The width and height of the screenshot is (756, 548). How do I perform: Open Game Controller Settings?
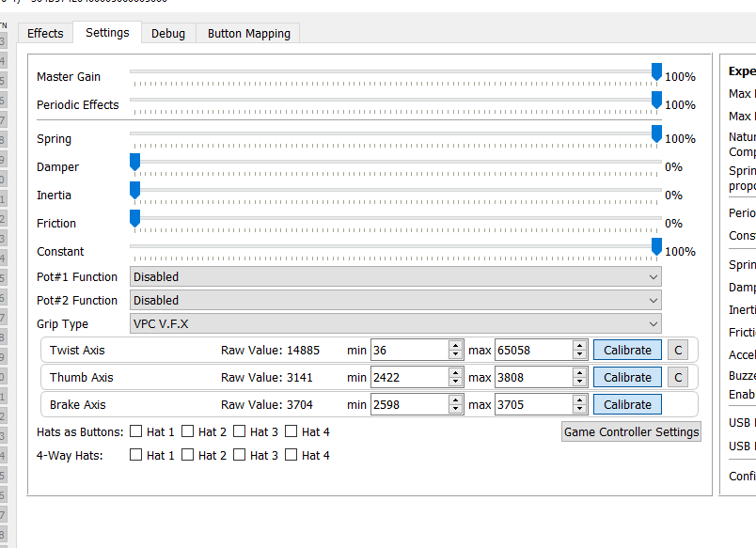click(631, 431)
